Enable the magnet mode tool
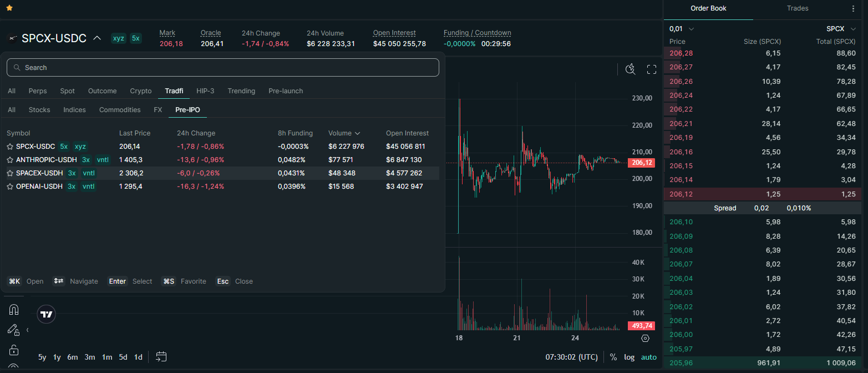The height and width of the screenshot is (373, 868). click(x=14, y=309)
